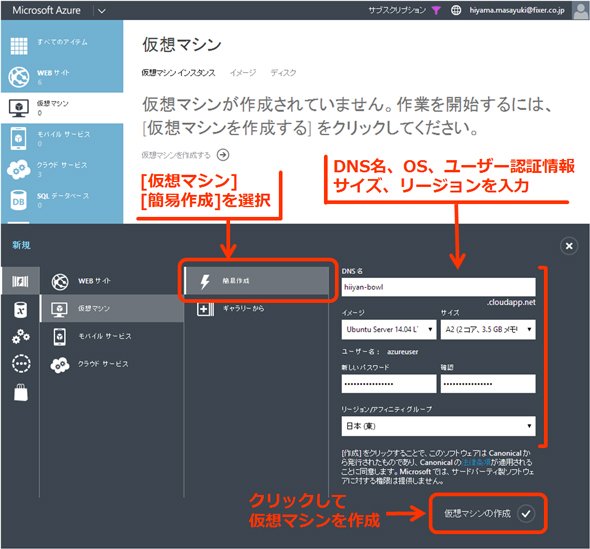Select the Mobile Services phone icon in sidebar

click(19, 138)
